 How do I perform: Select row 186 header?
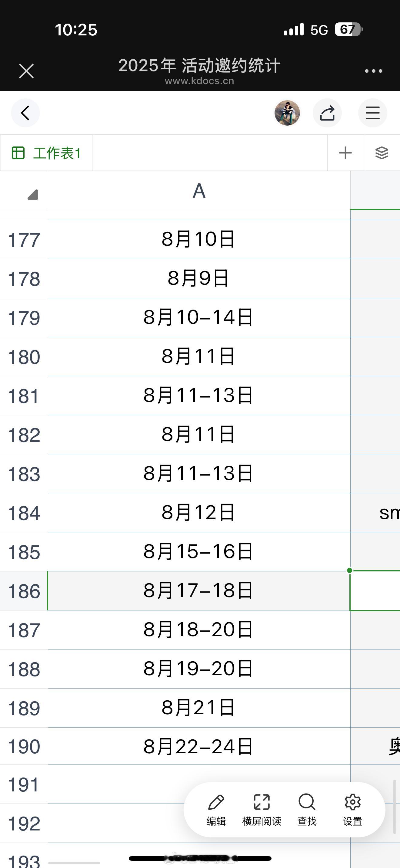[x=24, y=591]
